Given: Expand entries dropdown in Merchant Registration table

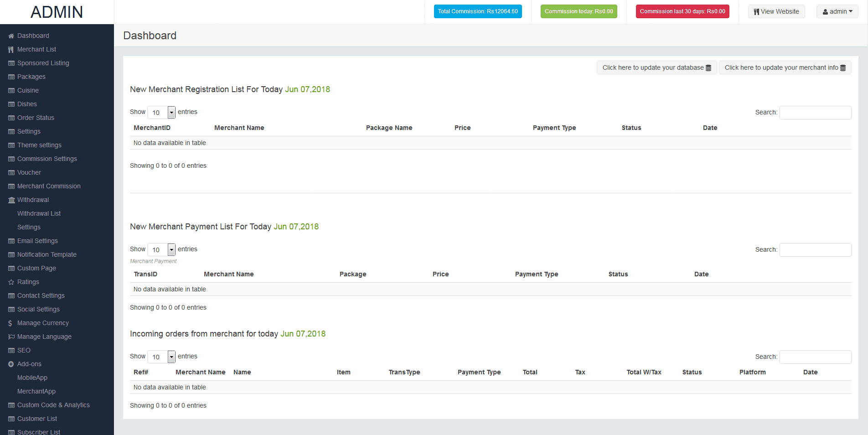Looking at the screenshot, I should [x=171, y=112].
